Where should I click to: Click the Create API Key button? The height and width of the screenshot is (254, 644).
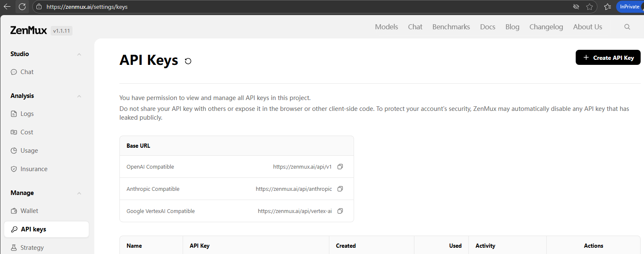point(608,57)
